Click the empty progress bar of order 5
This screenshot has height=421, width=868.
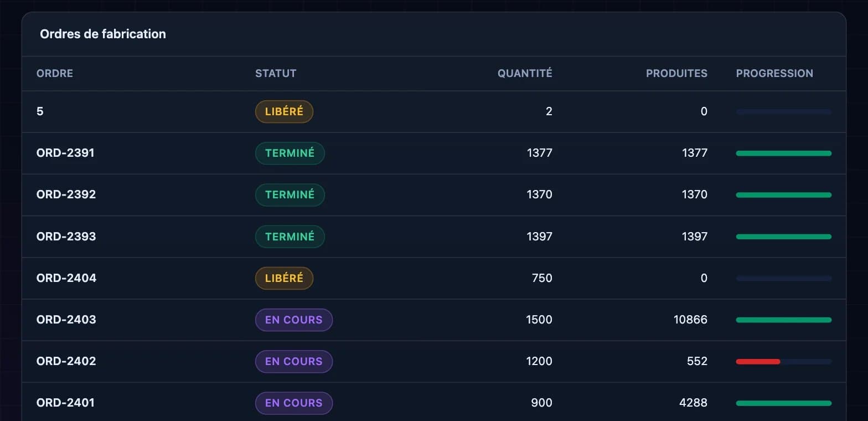tap(783, 112)
